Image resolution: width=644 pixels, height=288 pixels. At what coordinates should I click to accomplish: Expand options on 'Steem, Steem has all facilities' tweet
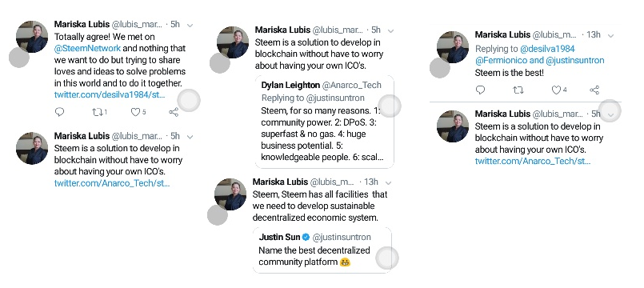(388, 182)
